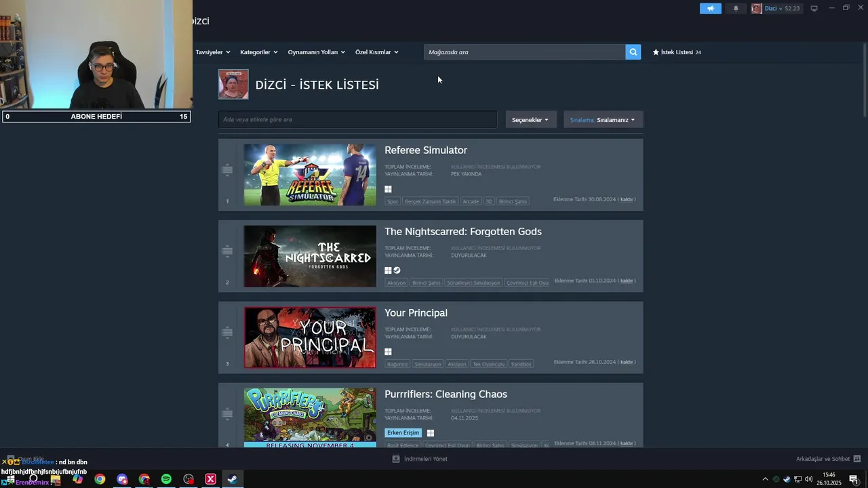Click Windows platform icon under Your Principal
Image resolution: width=868 pixels, height=488 pixels.
click(x=388, y=352)
